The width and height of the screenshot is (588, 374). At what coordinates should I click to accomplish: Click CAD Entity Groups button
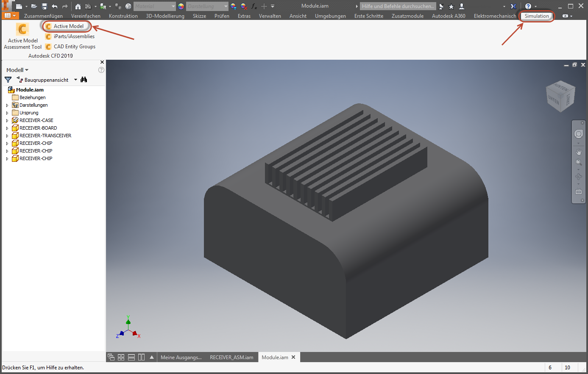[x=70, y=47]
